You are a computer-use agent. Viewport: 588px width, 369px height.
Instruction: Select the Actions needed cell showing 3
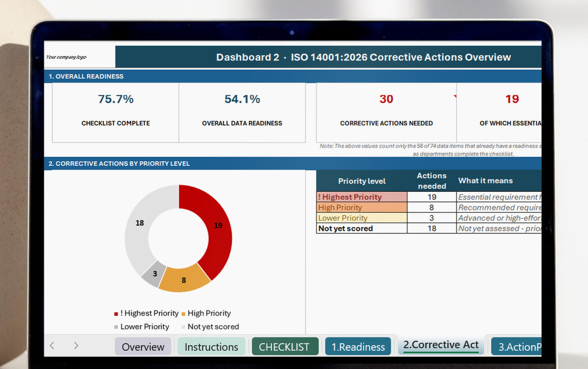coord(432,218)
